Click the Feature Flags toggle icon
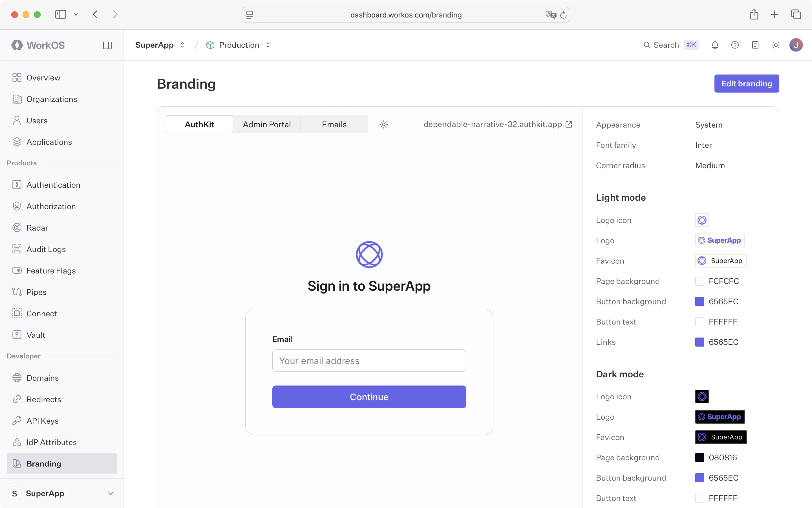Image resolution: width=812 pixels, height=508 pixels. pyautogui.click(x=17, y=270)
